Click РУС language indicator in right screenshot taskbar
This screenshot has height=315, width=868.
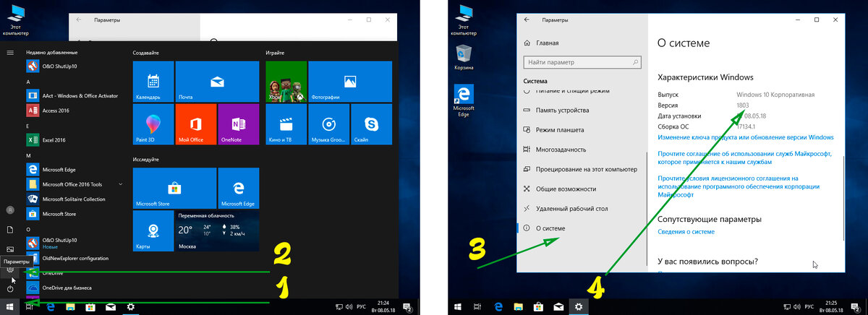click(808, 307)
